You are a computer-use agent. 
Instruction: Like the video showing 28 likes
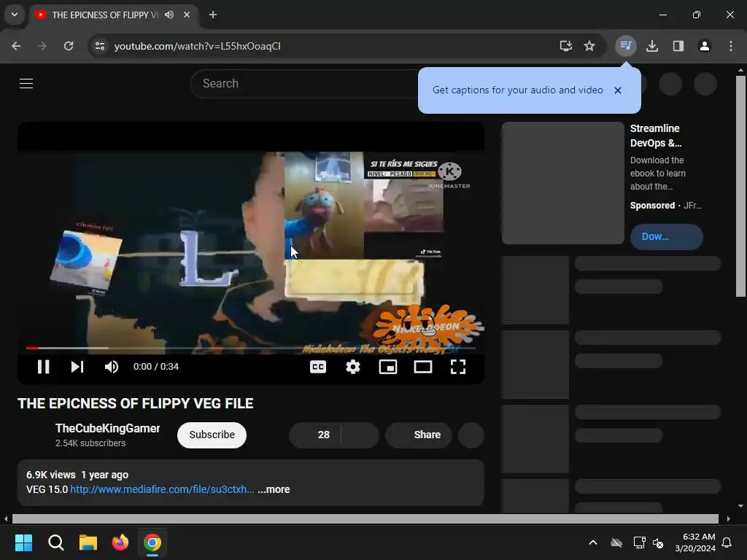point(315,435)
